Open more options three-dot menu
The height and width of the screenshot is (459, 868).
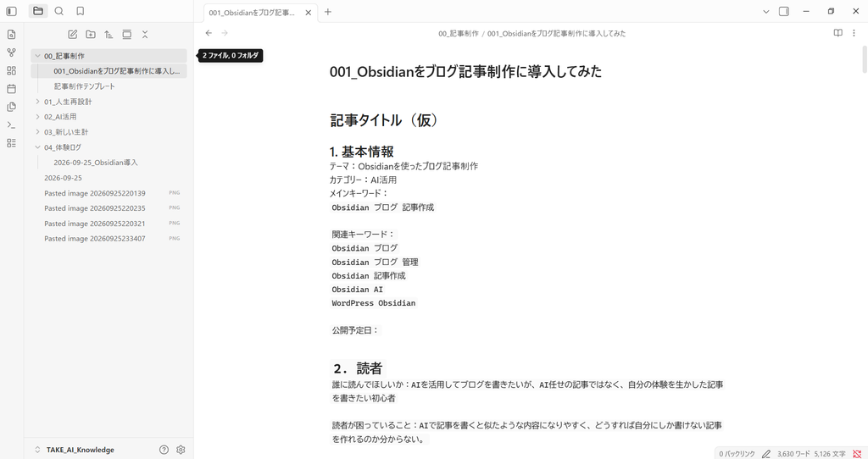[854, 33]
